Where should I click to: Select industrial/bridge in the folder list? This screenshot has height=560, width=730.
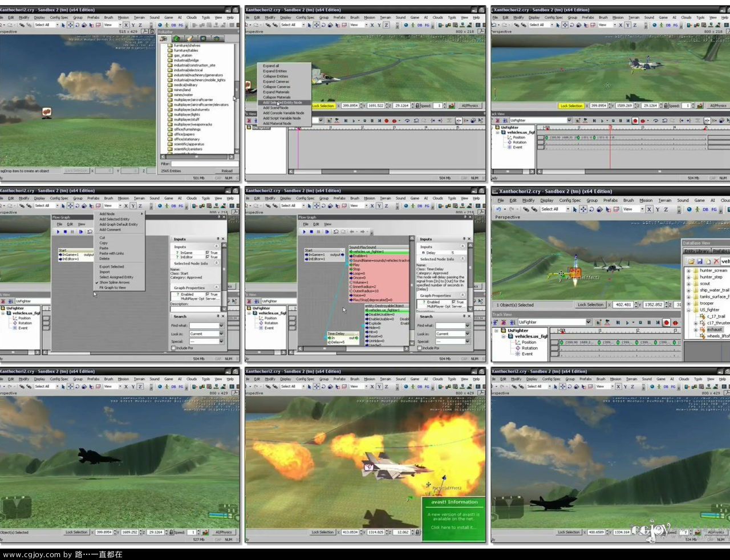tap(186, 60)
